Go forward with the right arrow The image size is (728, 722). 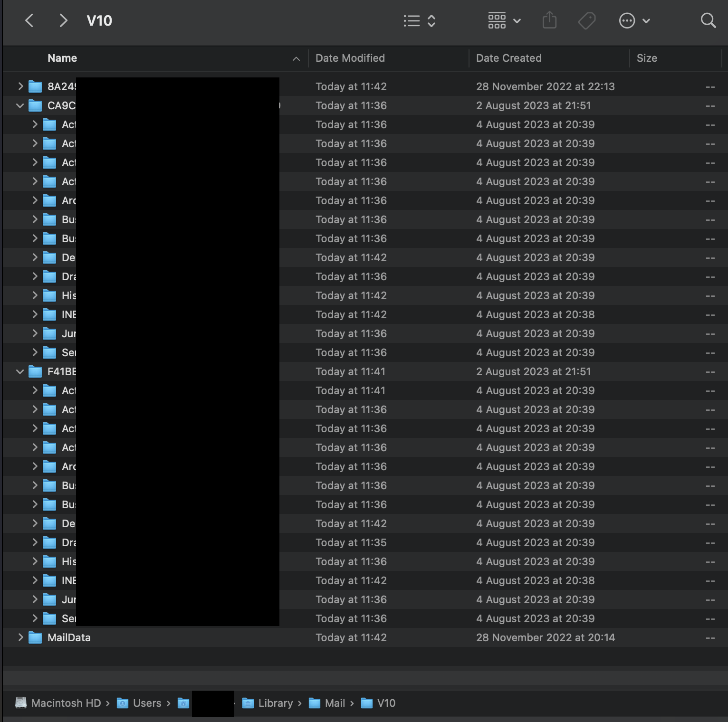[x=63, y=20]
